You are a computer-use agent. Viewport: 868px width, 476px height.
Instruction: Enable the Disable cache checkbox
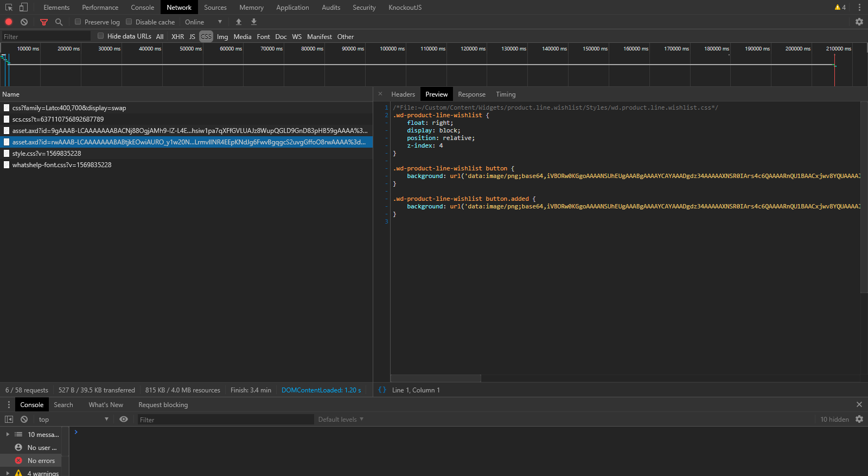129,22
